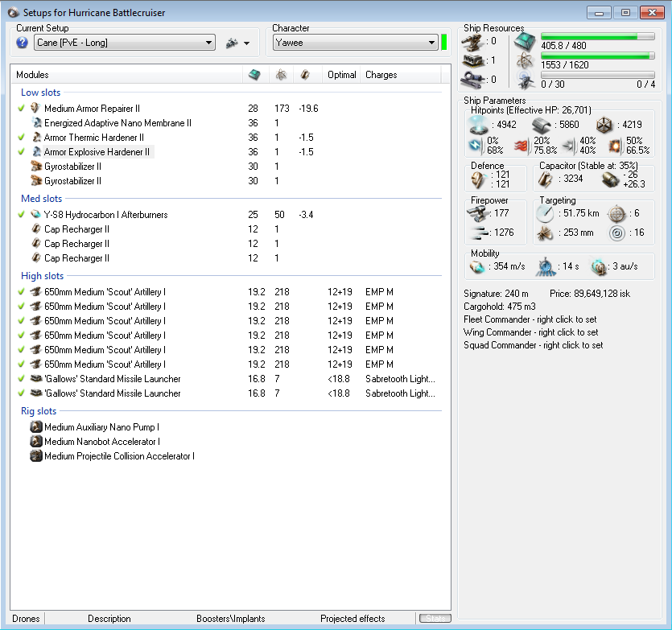Open the Current Setup dropdown Cane [PvE - Long]
This screenshot has width=672, height=630.
[x=125, y=43]
